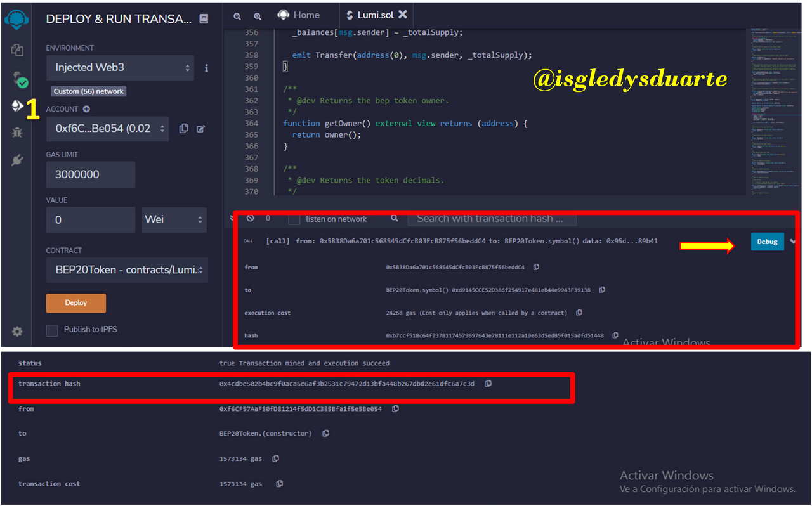Open the File explorers sidebar icon

[x=17, y=50]
